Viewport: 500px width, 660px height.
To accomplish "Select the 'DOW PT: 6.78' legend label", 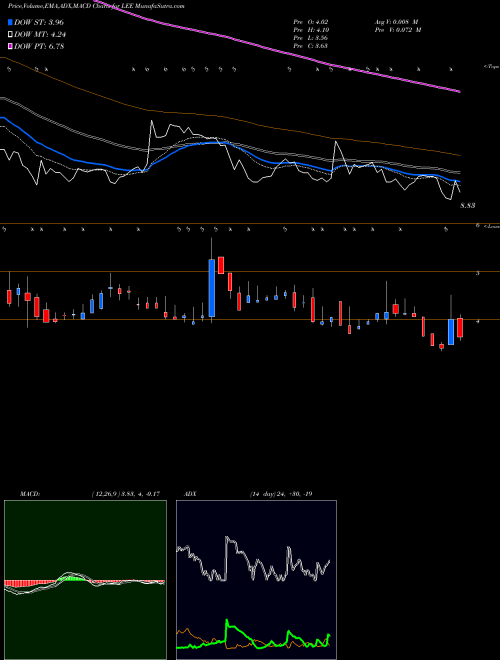I will (39, 46).
